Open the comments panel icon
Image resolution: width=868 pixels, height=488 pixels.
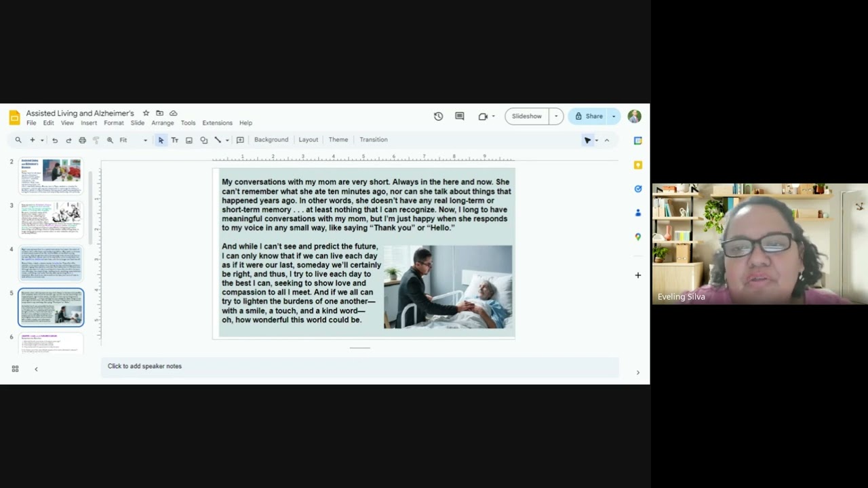459,117
